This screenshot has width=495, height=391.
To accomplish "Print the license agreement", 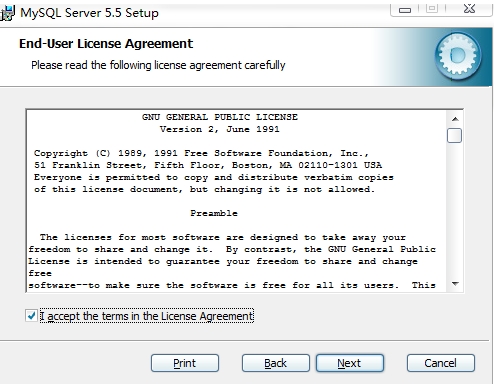I will coord(185,363).
